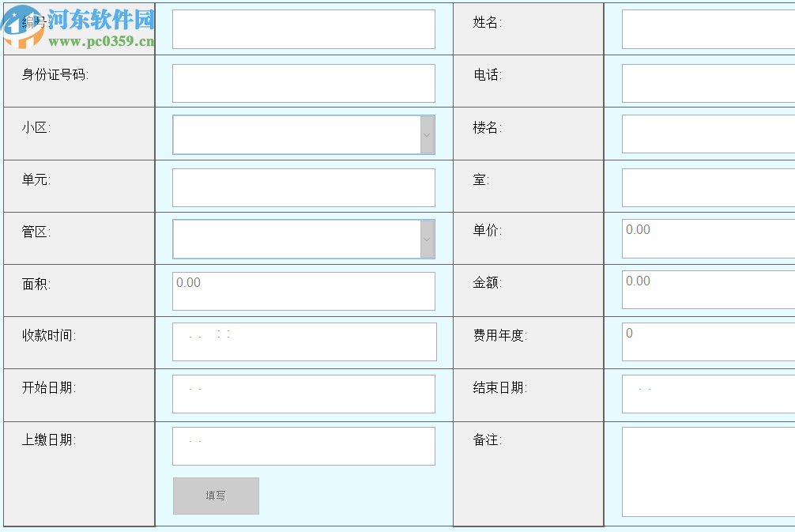The width and height of the screenshot is (795, 532).
Task: Click the 室 room input field
Action: tap(707, 187)
